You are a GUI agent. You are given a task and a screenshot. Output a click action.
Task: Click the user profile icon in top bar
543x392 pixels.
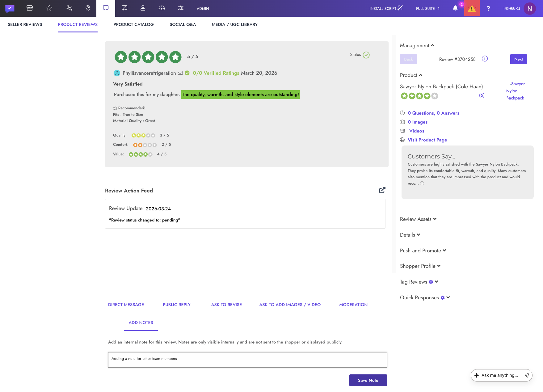[143, 8]
